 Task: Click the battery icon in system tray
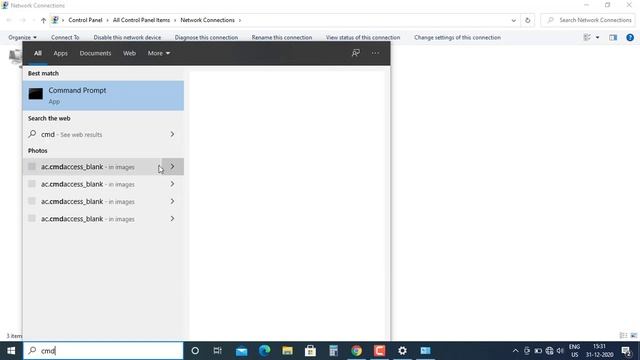(x=538, y=351)
